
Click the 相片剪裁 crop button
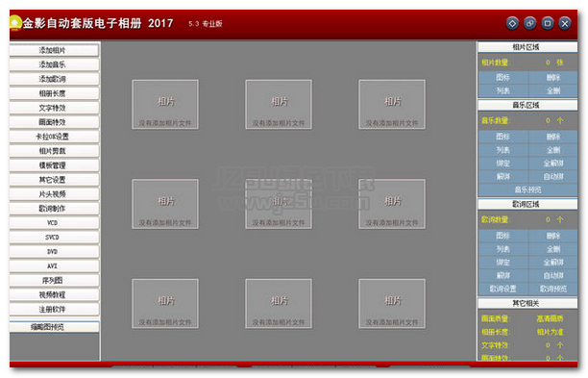click(54, 151)
